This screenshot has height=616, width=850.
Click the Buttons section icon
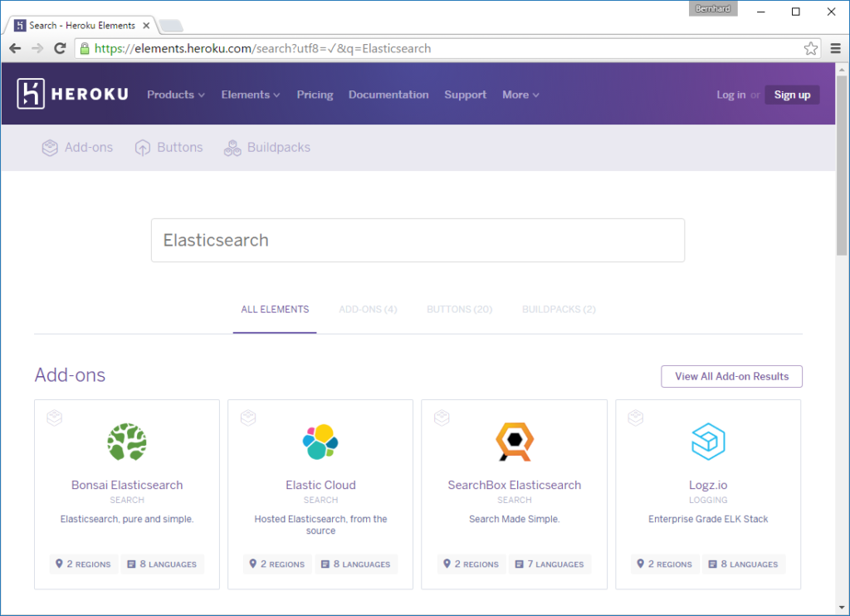pyautogui.click(x=141, y=147)
